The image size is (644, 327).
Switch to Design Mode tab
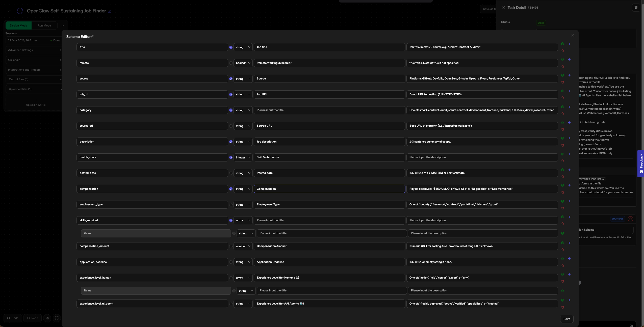18,25
